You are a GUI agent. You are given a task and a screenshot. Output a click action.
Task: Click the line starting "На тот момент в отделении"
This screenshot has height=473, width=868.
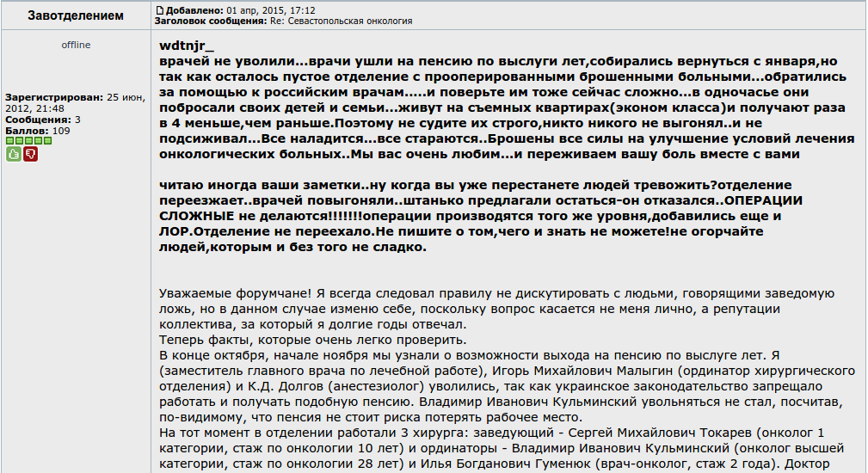(x=491, y=433)
